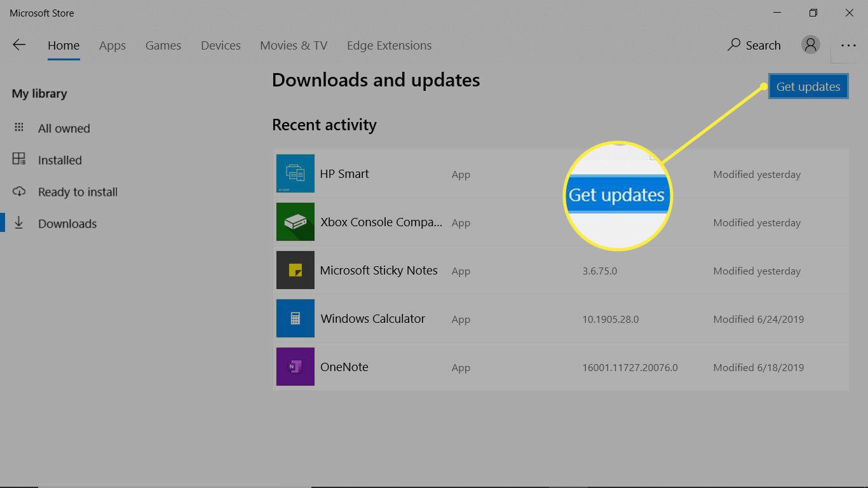Open the See more ellipsis menu
The image size is (868, 488).
pyautogui.click(x=848, y=46)
